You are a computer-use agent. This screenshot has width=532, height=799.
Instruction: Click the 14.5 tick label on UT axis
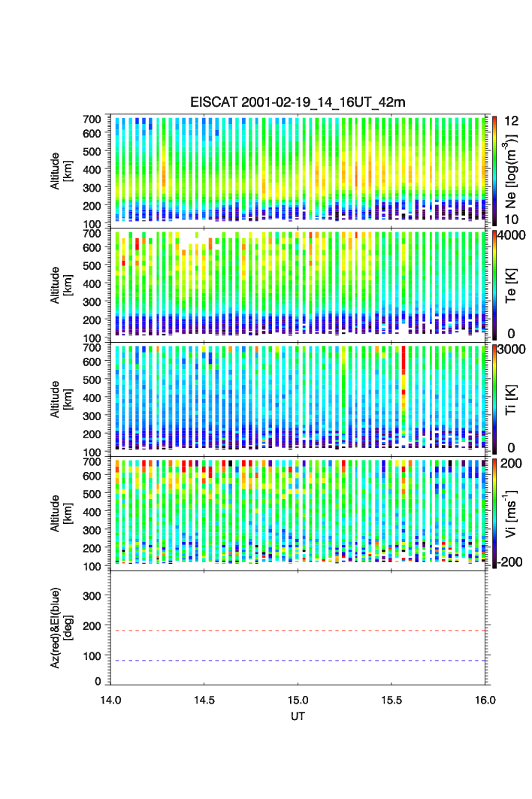tap(204, 699)
